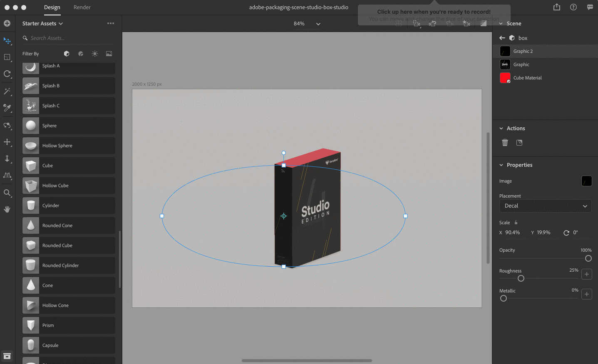
Task: Filter assets by materials
Action: coord(81,54)
